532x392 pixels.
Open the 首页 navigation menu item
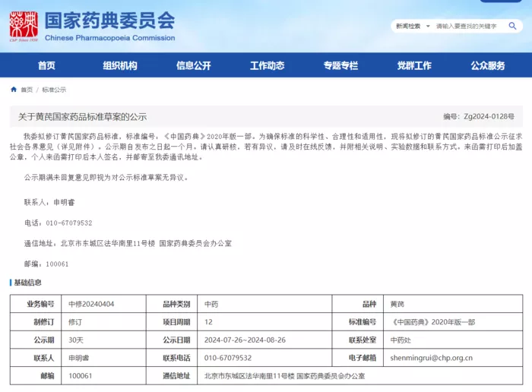tap(46, 65)
